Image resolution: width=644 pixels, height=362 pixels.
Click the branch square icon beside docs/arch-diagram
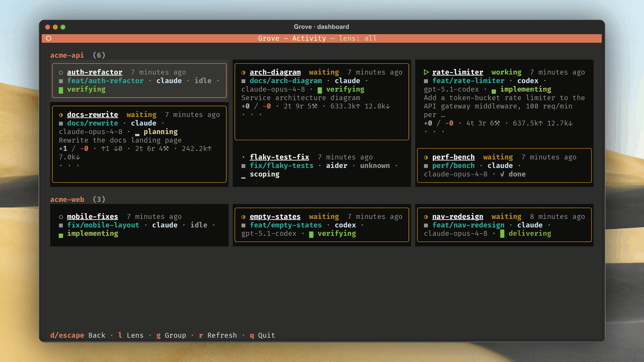click(243, 81)
